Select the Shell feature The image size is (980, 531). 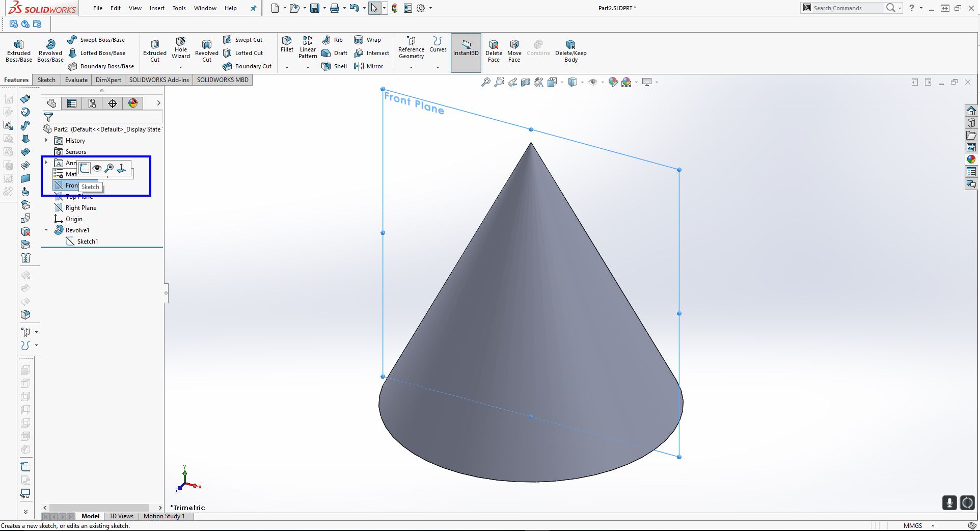click(x=334, y=66)
